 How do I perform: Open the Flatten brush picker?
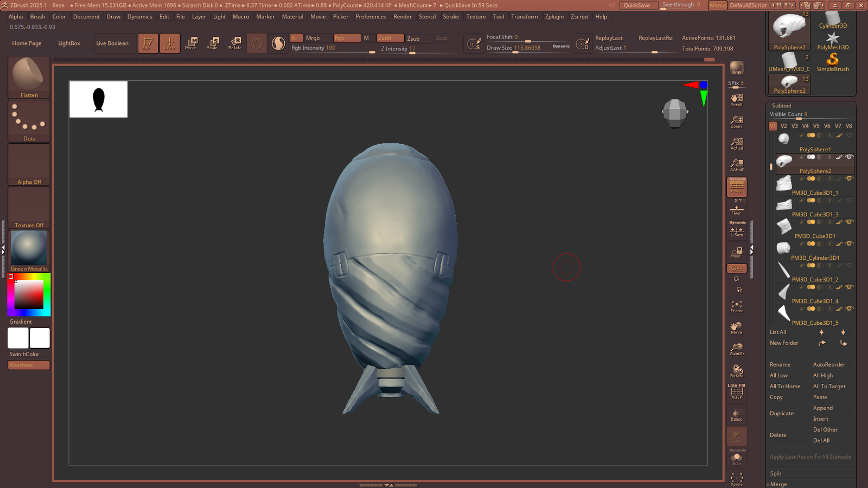click(x=29, y=78)
